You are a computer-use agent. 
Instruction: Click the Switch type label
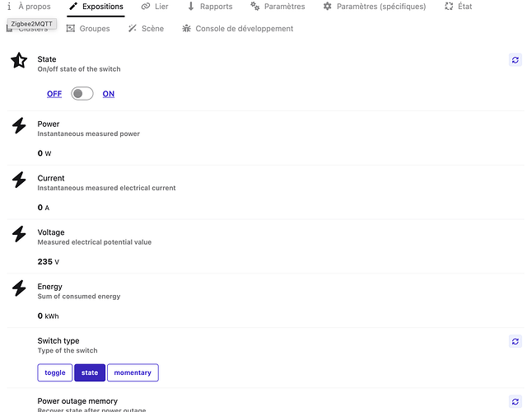[x=58, y=341]
